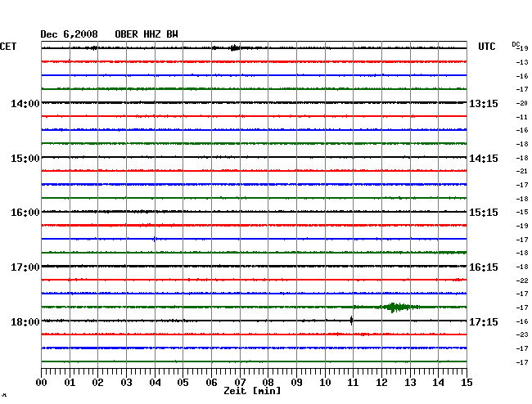The image size is (532, 404).
Task: Click the black burst near minute 07 on top trace
Action: tap(233, 47)
